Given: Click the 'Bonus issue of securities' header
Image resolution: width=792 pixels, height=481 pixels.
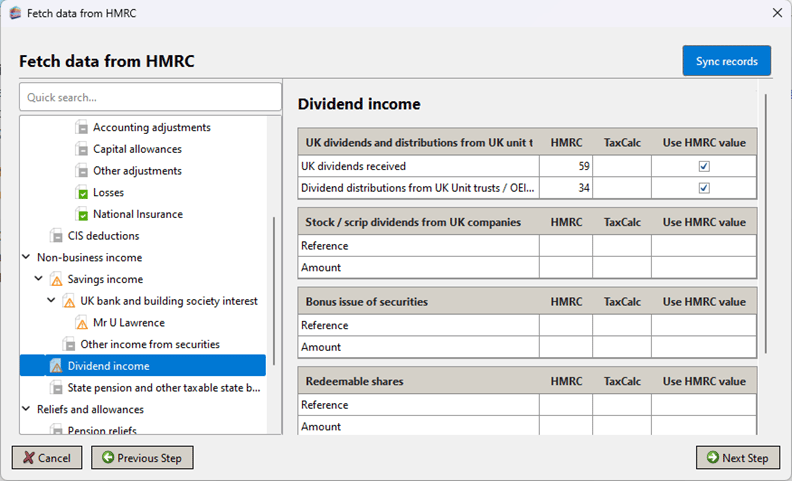Looking at the screenshot, I should [366, 302].
